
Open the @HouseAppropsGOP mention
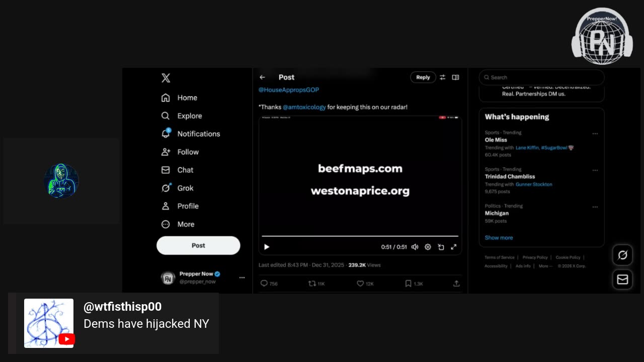pos(289,90)
